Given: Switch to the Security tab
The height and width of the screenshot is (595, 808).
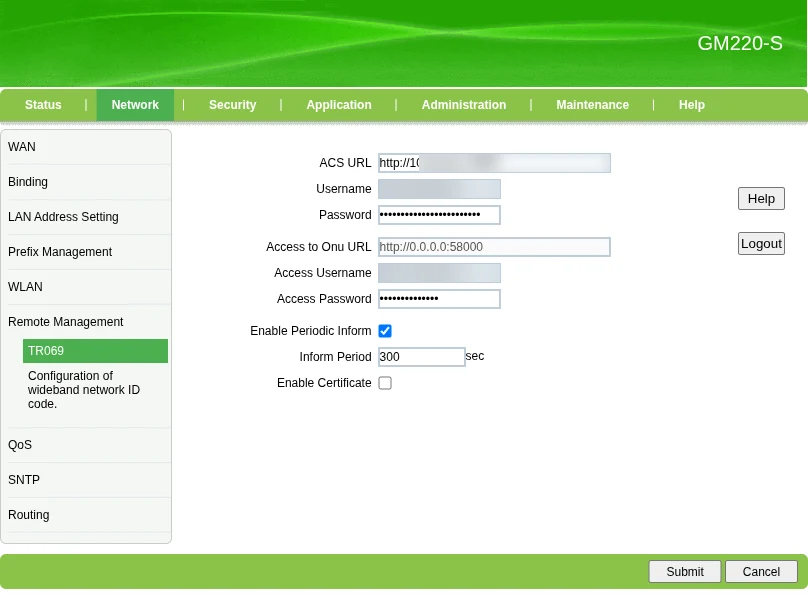Looking at the screenshot, I should coord(232,105).
